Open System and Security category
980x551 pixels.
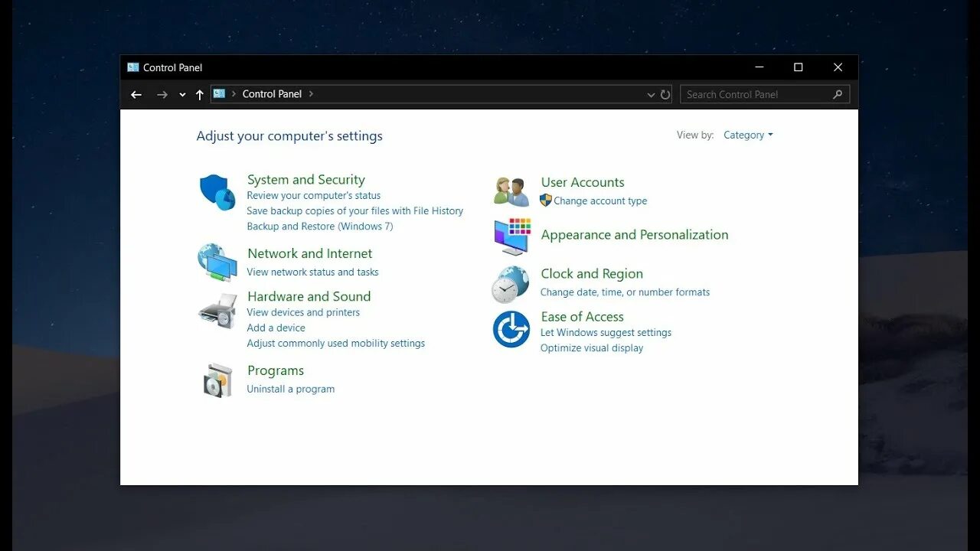pyautogui.click(x=305, y=180)
